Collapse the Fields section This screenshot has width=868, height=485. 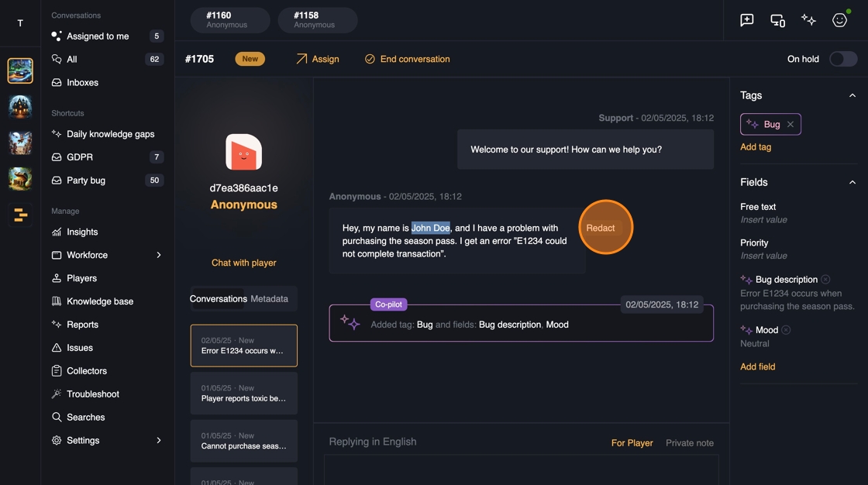[x=852, y=183]
